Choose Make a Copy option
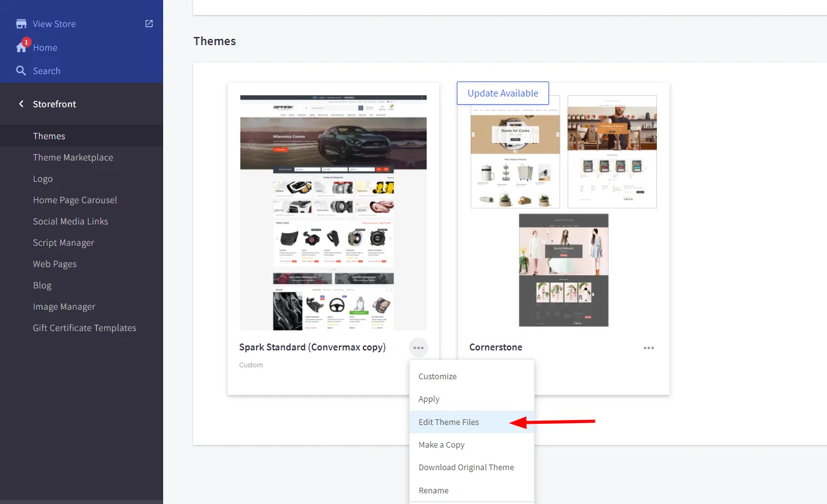 pyautogui.click(x=442, y=444)
